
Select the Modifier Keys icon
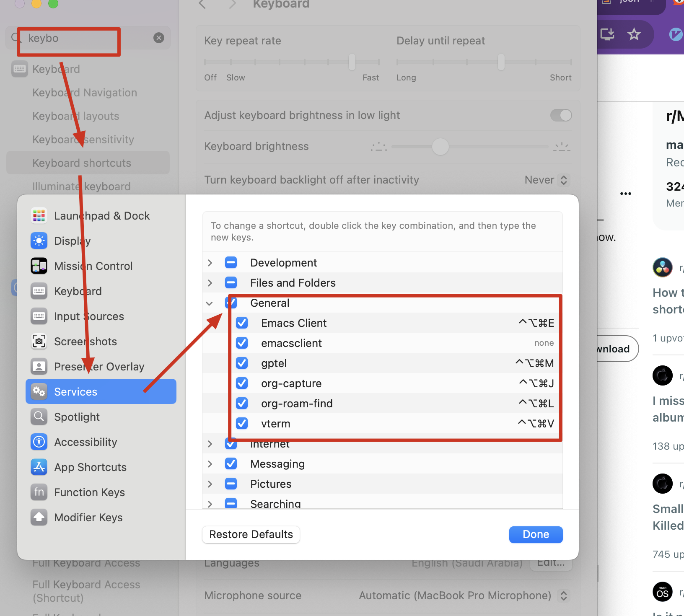click(x=39, y=517)
